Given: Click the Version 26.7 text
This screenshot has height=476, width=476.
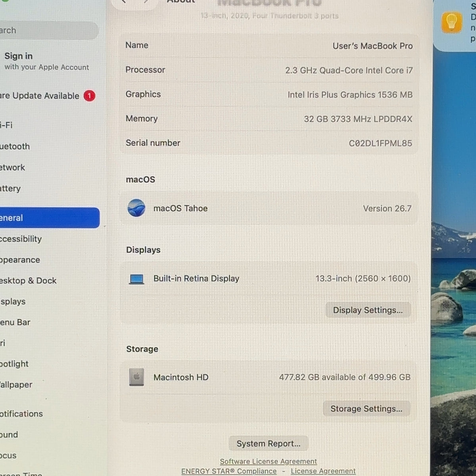Looking at the screenshot, I should coord(387,208).
